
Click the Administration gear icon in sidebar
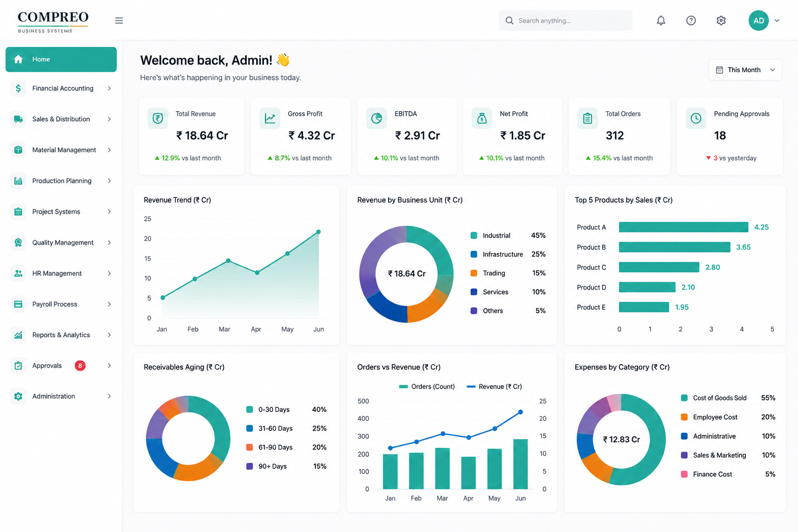point(18,396)
